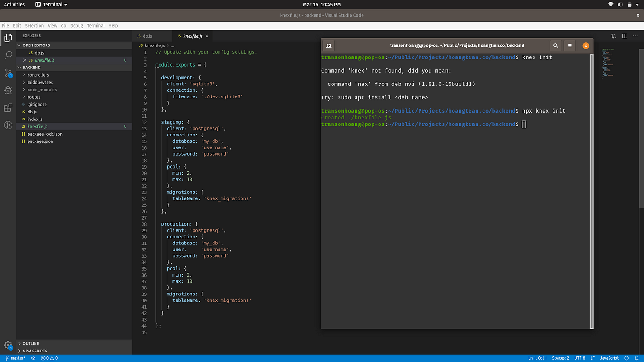
Task: Expand the Outline section
Action: [74, 344]
